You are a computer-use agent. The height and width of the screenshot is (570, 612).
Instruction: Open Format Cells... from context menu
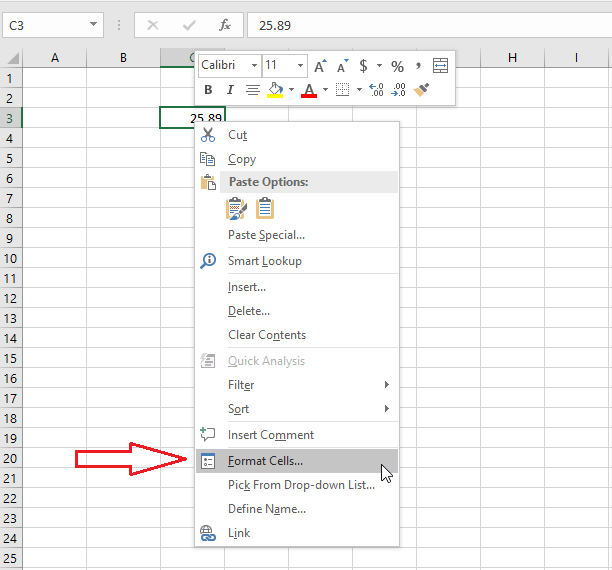297,461
